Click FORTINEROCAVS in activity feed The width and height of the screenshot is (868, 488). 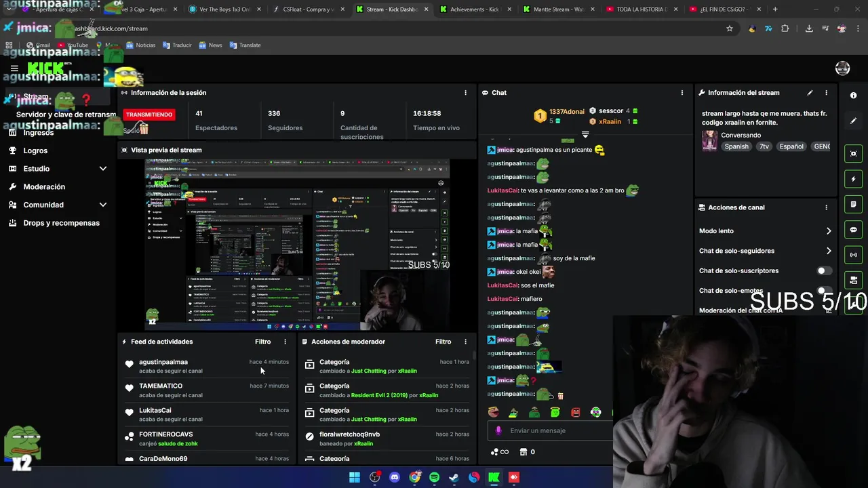(x=166, y=434)
